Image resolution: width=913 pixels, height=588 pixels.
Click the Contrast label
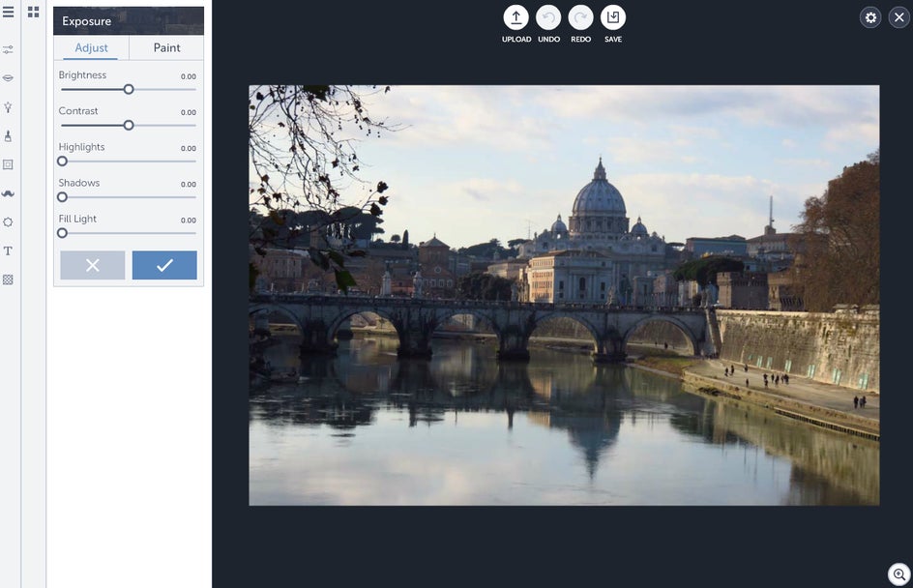click(78, 110)
